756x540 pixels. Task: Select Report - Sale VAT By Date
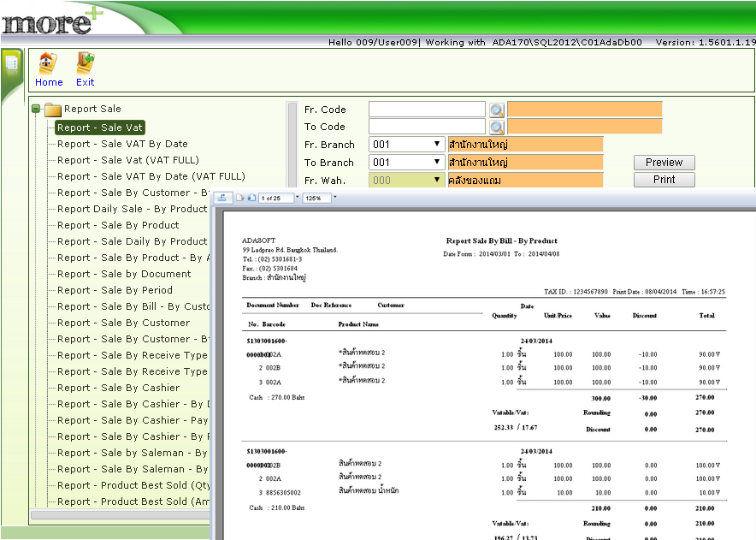(122, 144)
